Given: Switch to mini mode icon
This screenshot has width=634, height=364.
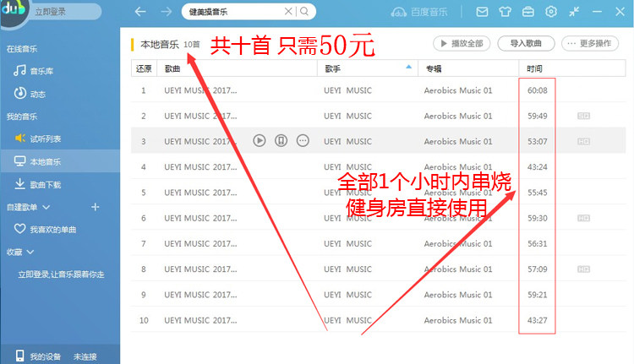Looking at the screenshot, I should coord(574,12).
